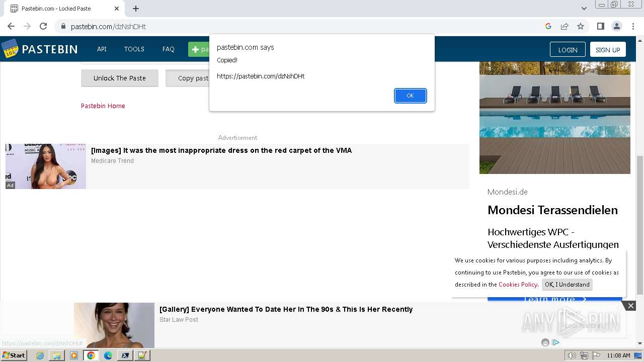Close the Locked Paste tab

[117, 9]
